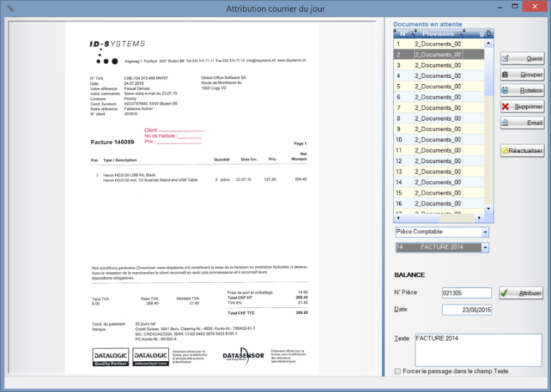Select document row 12
Image resolution: width=551 pixels, height=392 pixels.
tap(439, 161)
